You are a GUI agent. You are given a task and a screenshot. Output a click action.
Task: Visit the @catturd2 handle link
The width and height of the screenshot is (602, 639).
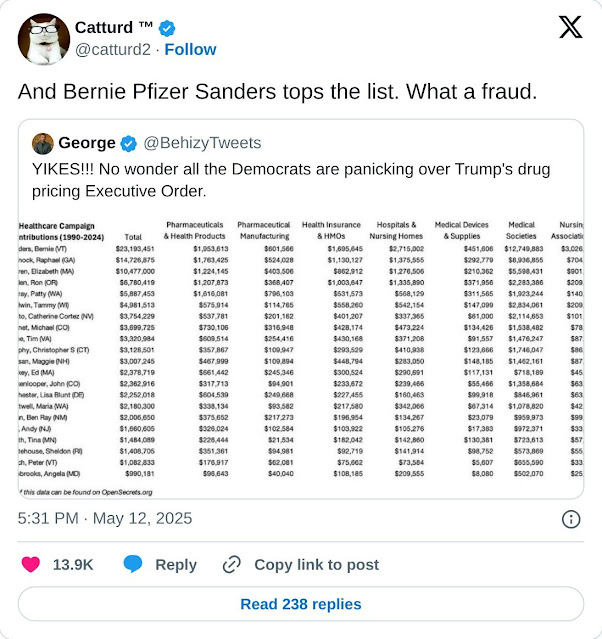pos(116,49)
